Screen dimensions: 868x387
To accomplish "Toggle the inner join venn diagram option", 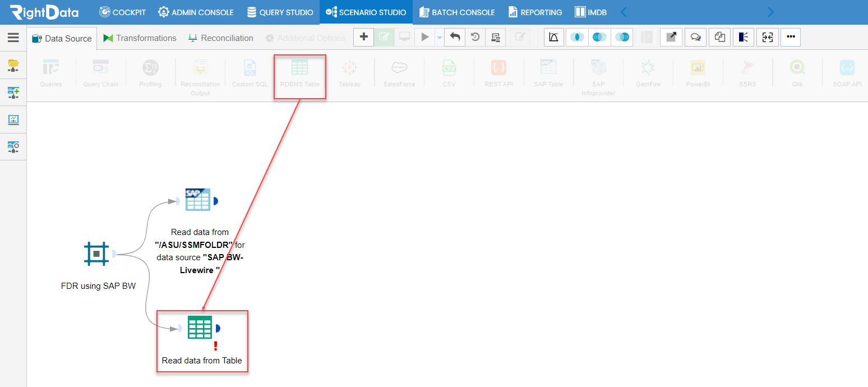I will (x=578, y=37).
